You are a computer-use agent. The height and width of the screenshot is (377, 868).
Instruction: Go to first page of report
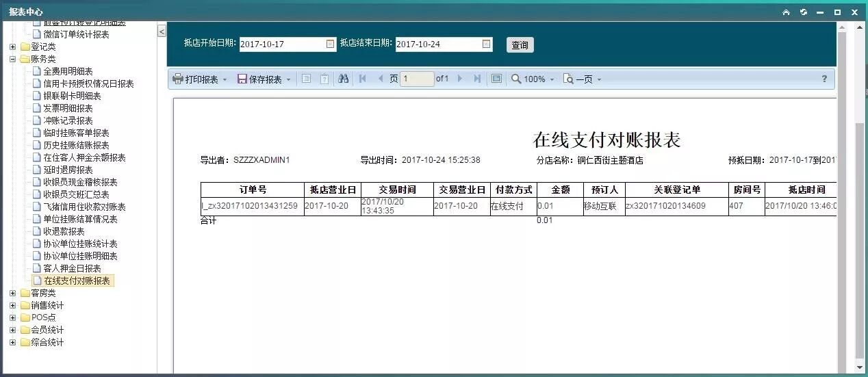[x=363, y=79]
